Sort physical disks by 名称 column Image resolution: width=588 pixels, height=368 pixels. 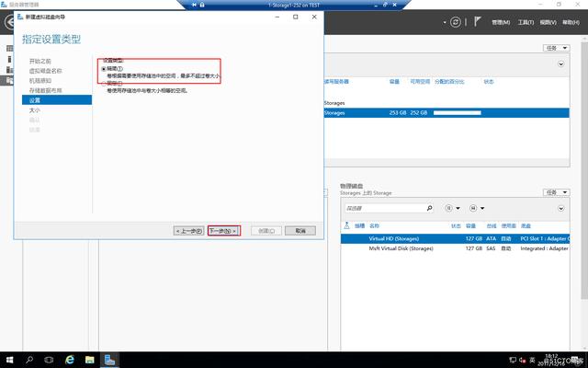pos(374,226)
